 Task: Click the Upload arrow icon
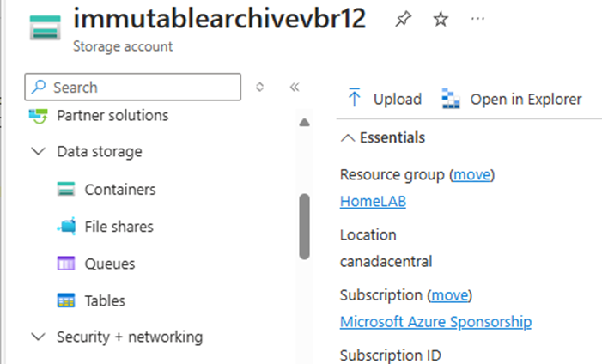(354, 97)
